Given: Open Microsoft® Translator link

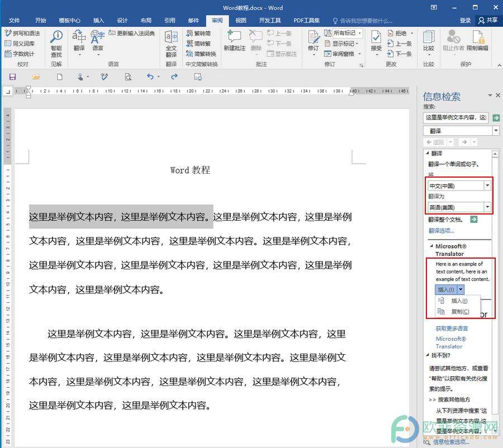Looking at the screenshot, I should 450,342.
